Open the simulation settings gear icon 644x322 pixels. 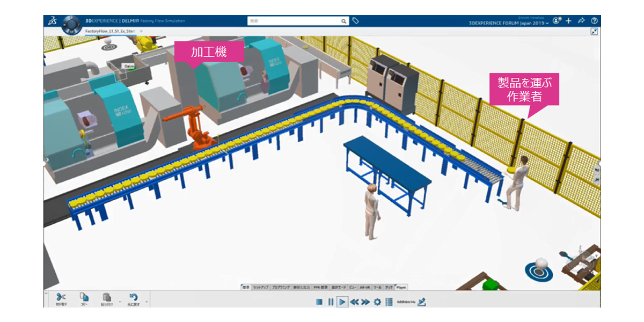coord(377,302)
